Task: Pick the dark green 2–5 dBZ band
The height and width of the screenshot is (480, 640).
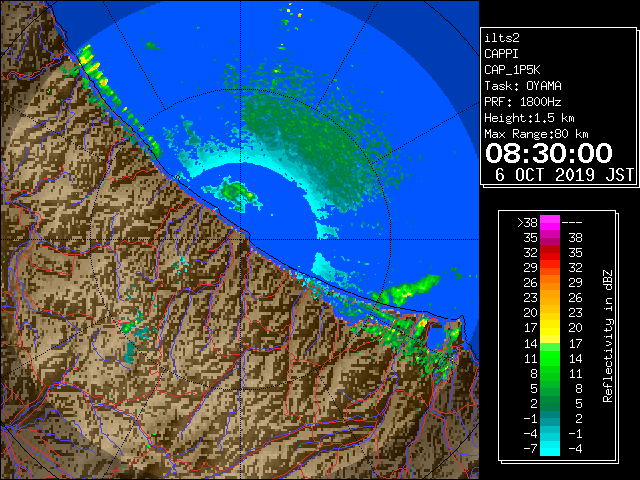Action: pos(550,403)
